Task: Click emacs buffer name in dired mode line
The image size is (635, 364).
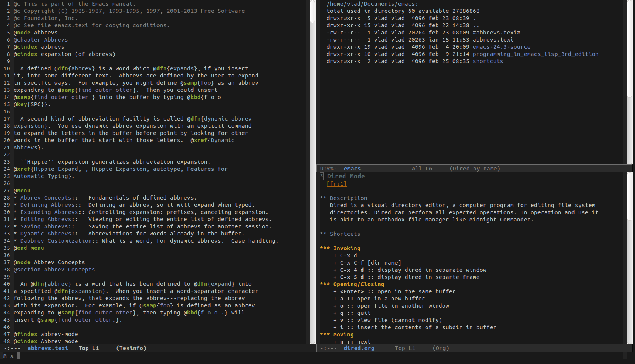Action: coord(352,169)
